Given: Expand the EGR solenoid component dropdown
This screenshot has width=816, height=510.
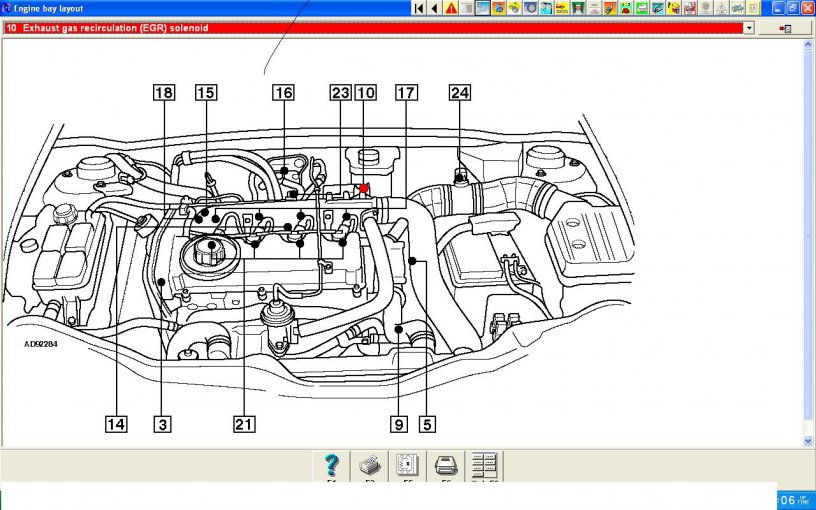Looking at the screenshot, I should click(749, 28).
